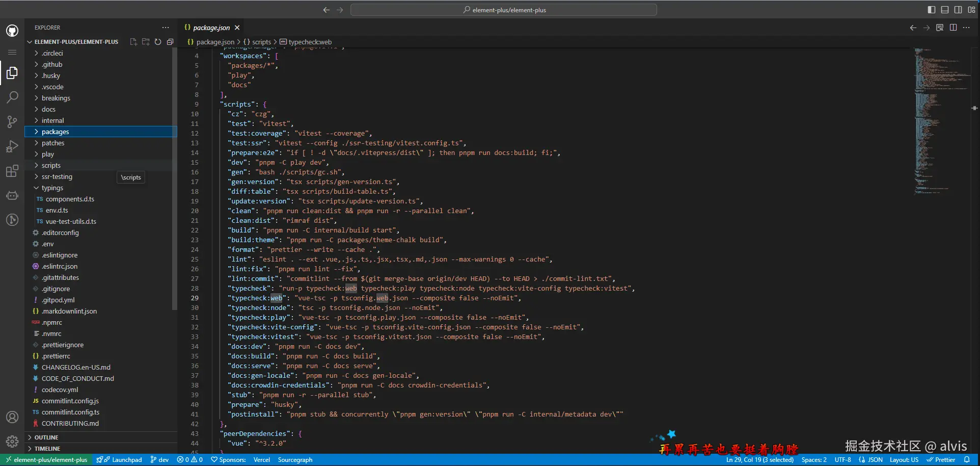
Task: Refresh the Explorer file tree
Action: (x=158, y=42)
